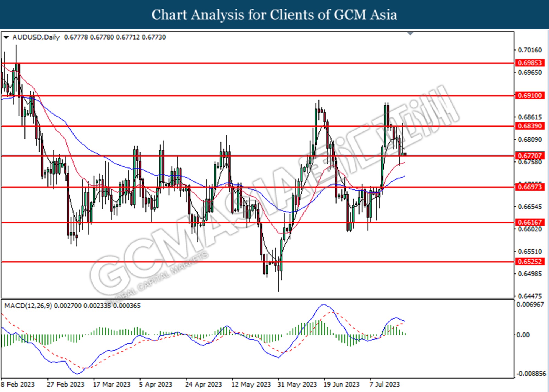
Task: Select the 0.65252 support level label
Action: [x=530, y=261]
